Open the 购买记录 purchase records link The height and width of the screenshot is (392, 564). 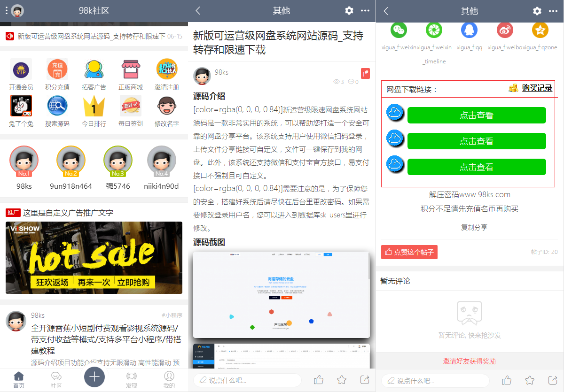pos(537,88)
